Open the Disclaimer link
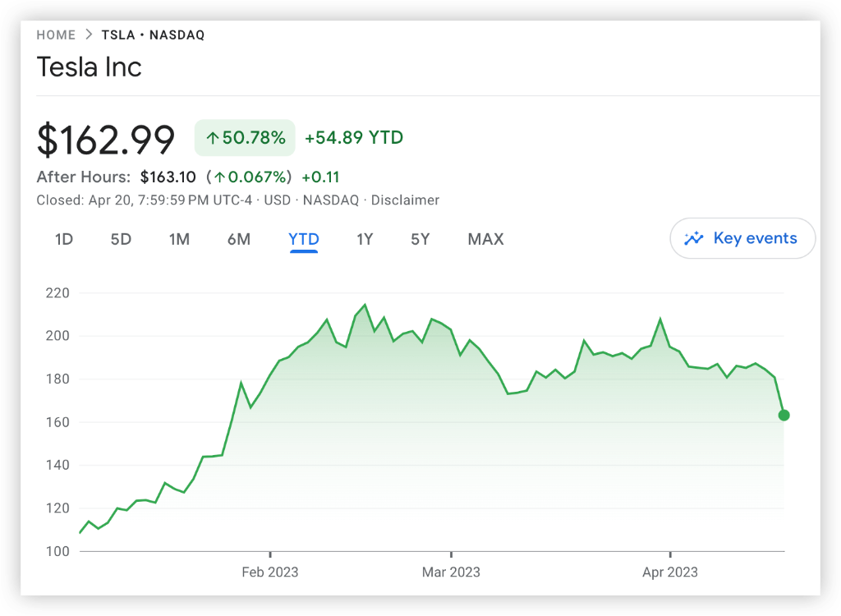 (x=405, y=200)
